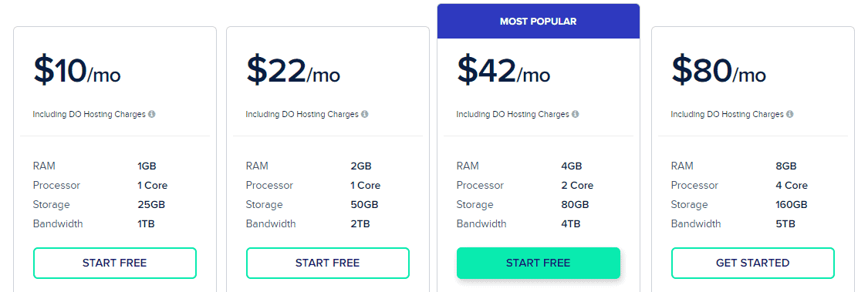Select the 1GB RAM value in first plan
This screenshot has width=868, height=292.
148,166
